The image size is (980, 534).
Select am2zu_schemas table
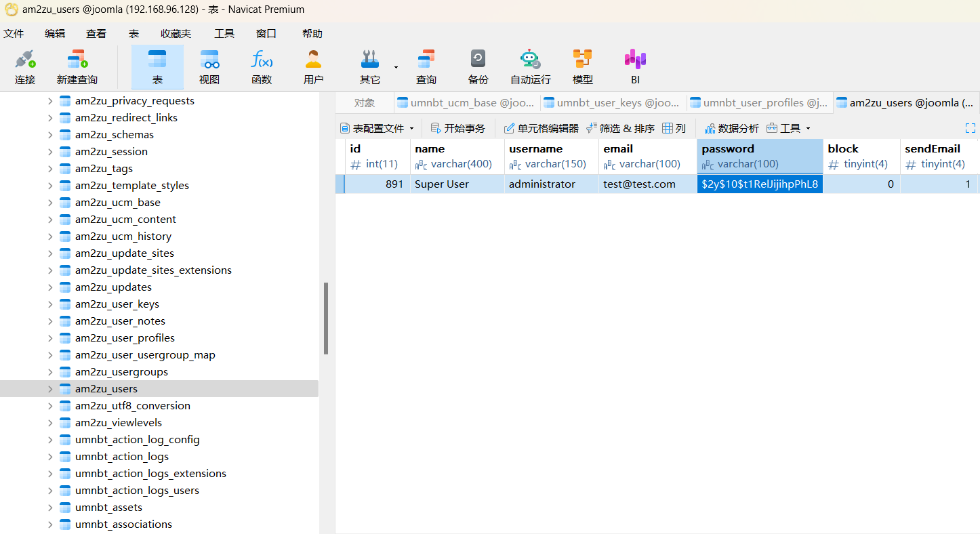[115, 135]
